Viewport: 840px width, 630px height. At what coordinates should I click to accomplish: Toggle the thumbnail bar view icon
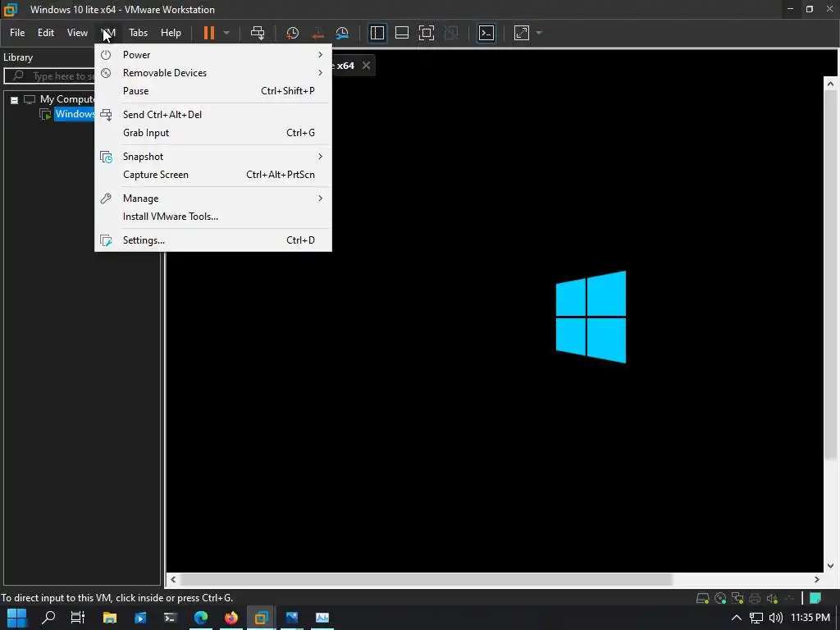click(x=402, y=33)
